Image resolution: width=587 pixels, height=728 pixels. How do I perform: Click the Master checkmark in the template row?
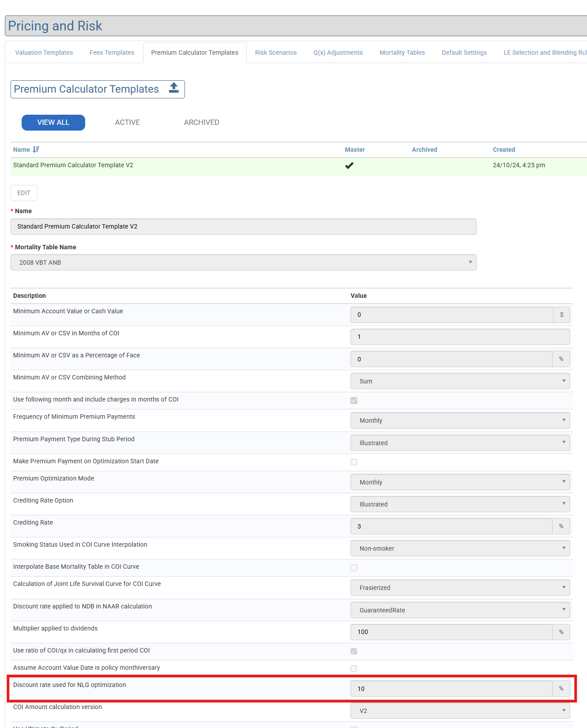pyautogui.click(x=349, y=165)
